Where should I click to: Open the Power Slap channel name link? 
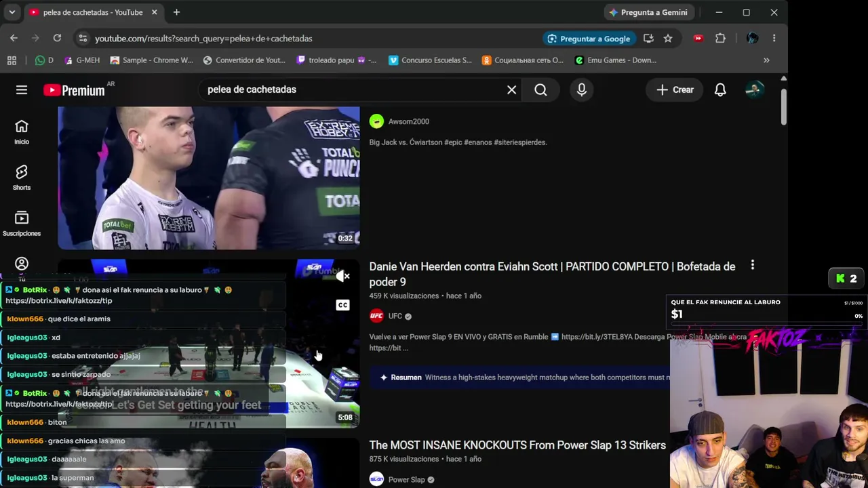(406, 480)
